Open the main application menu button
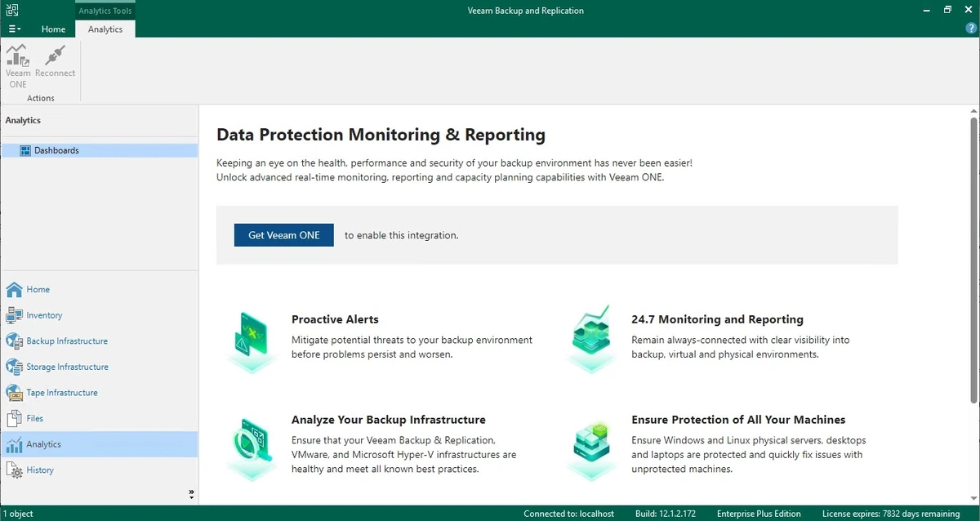This screenshot has width=980, height=521. pyautogui.click(x=15, y=29)
